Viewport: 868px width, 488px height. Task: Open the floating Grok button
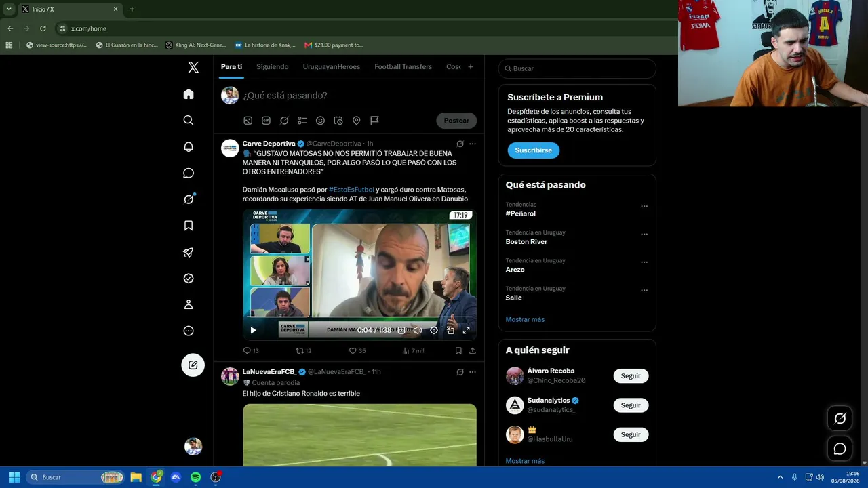(840, 419)
